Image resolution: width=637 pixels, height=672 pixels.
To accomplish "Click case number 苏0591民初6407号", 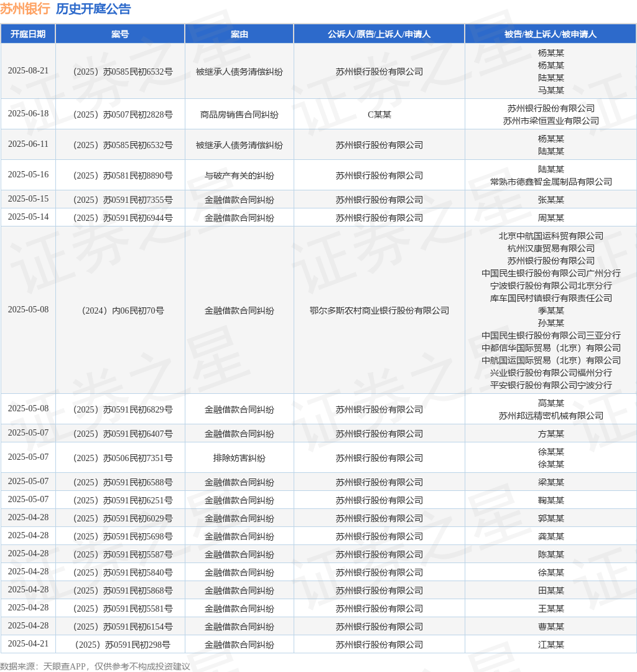I will (123, 434).
